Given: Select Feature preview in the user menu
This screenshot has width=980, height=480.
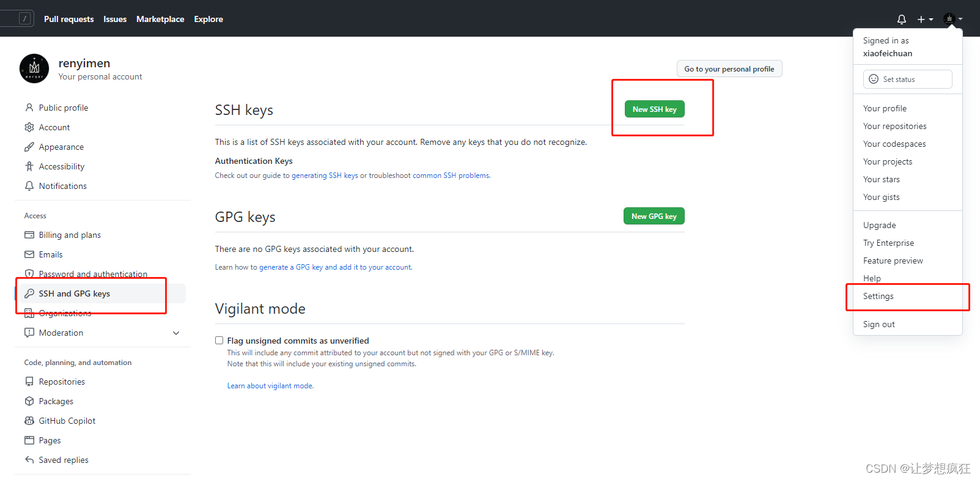Looking at the screenshot, I should [908, 260].
